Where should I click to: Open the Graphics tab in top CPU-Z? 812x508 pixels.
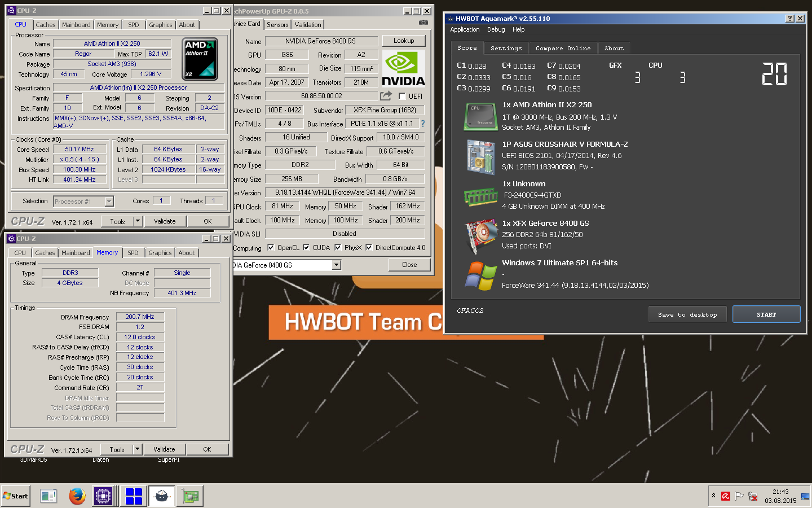point(161,25)
